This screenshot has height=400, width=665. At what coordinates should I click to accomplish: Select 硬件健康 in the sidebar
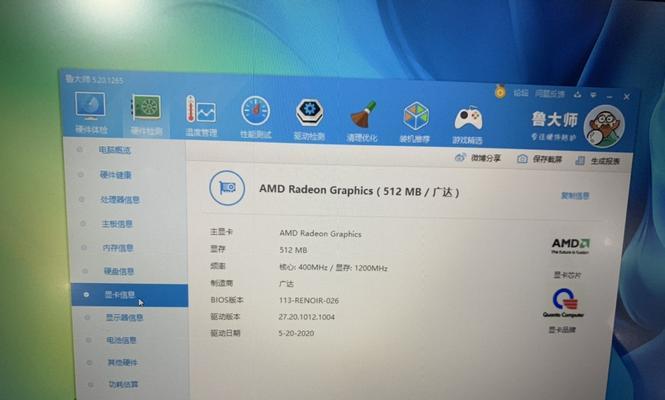[x=115, y=175]
